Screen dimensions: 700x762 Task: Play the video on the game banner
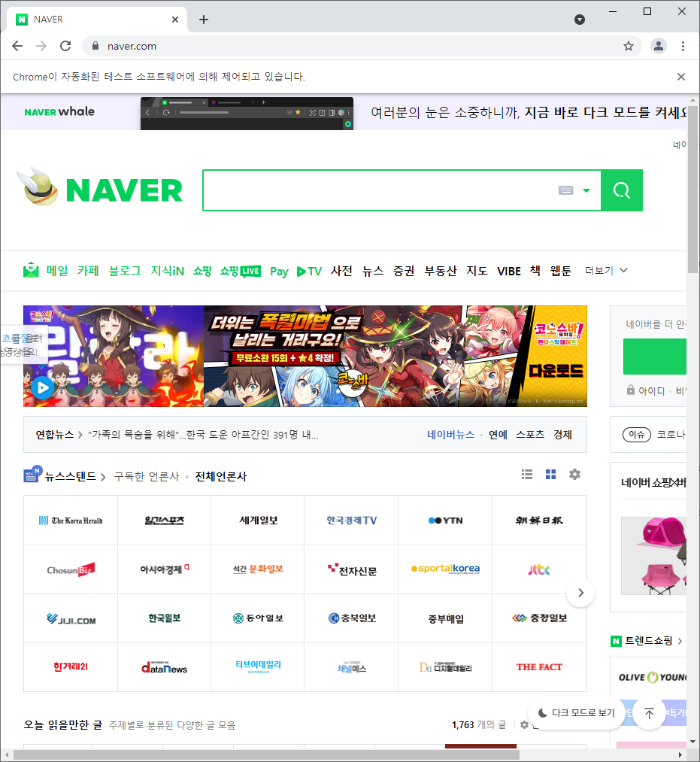tap(42, 387)
